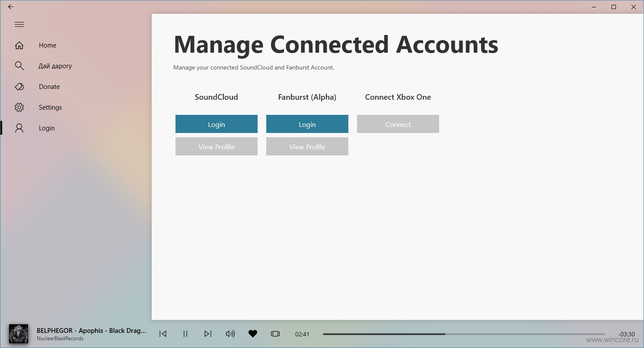Click the Donate tag icon

pyautogui.click(x=19, y=87)
